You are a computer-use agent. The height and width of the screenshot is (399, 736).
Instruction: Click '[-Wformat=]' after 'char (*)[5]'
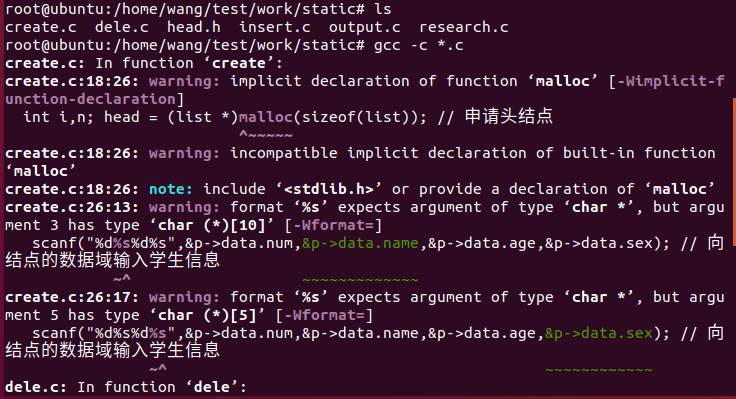coord(324,315)
